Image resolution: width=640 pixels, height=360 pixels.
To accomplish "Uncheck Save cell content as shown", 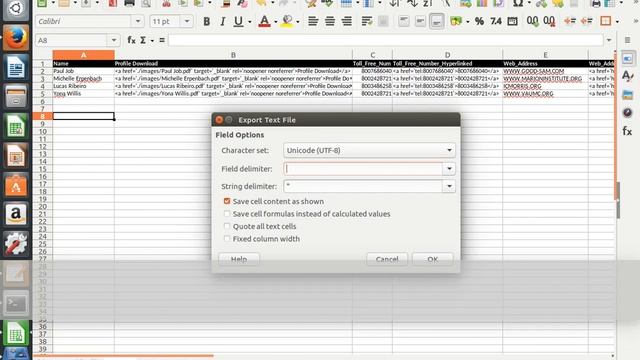I will tap(227, 201).
